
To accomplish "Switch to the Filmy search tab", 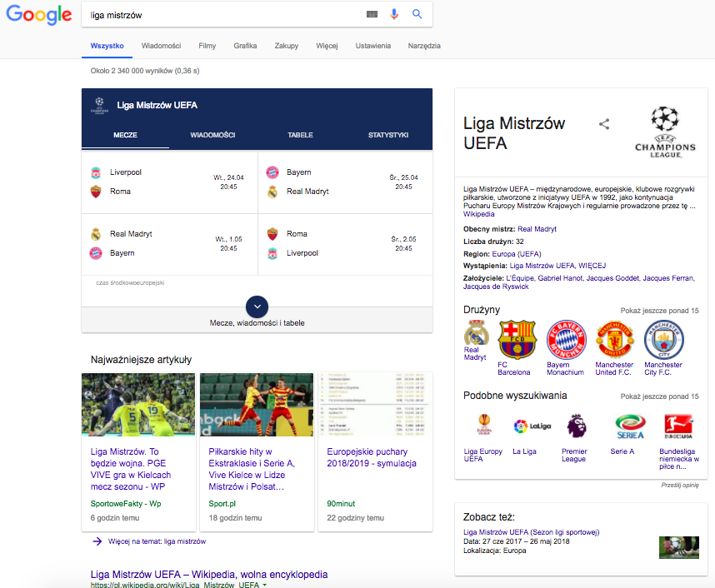I will point(207,46).
